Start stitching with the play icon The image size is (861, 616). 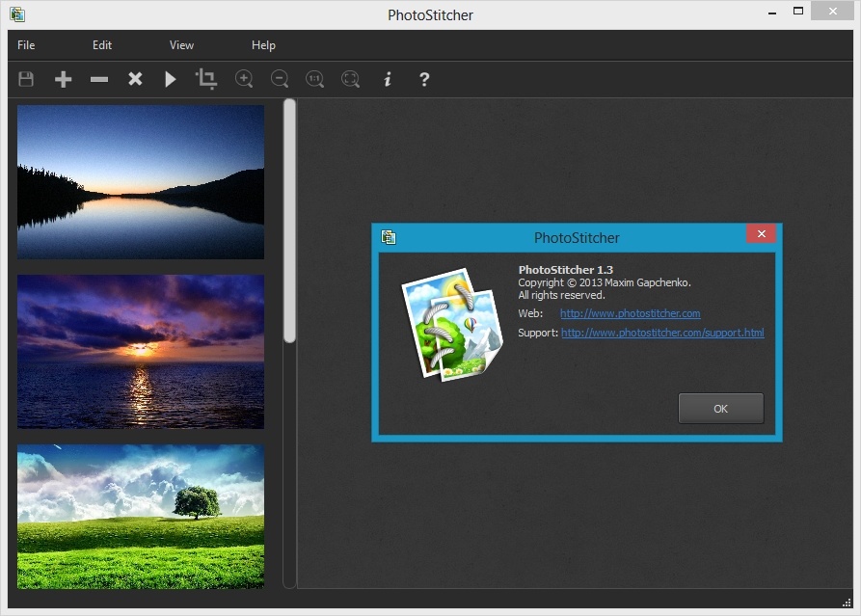tap(171, 79)
